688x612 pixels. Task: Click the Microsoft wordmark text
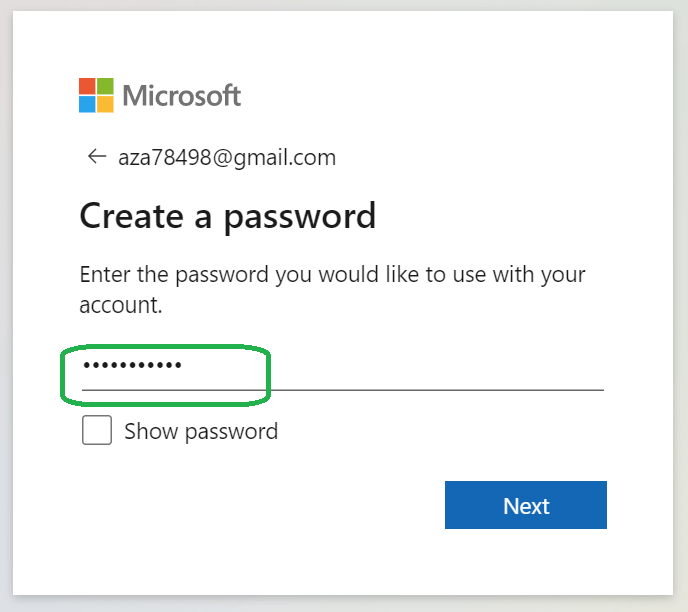tap(182, 96)
